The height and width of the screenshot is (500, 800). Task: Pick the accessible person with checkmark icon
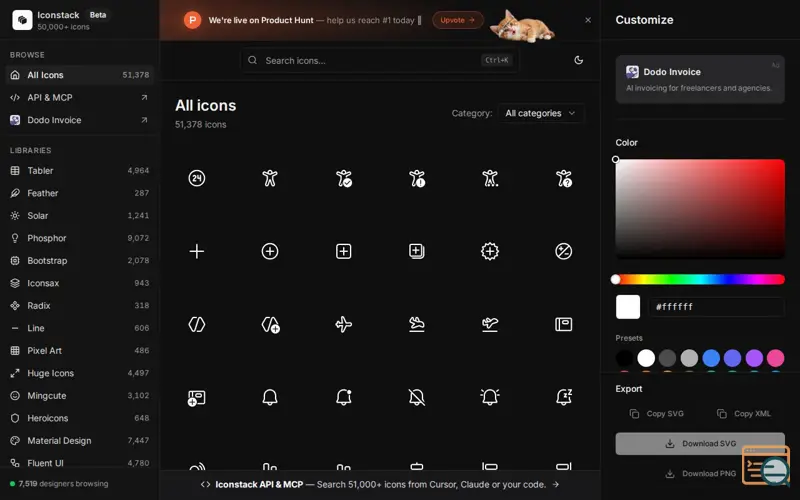[343, 178]
